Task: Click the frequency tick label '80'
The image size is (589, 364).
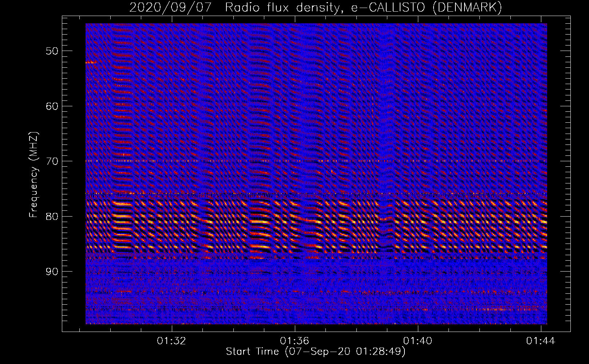Action: [52, 217]
